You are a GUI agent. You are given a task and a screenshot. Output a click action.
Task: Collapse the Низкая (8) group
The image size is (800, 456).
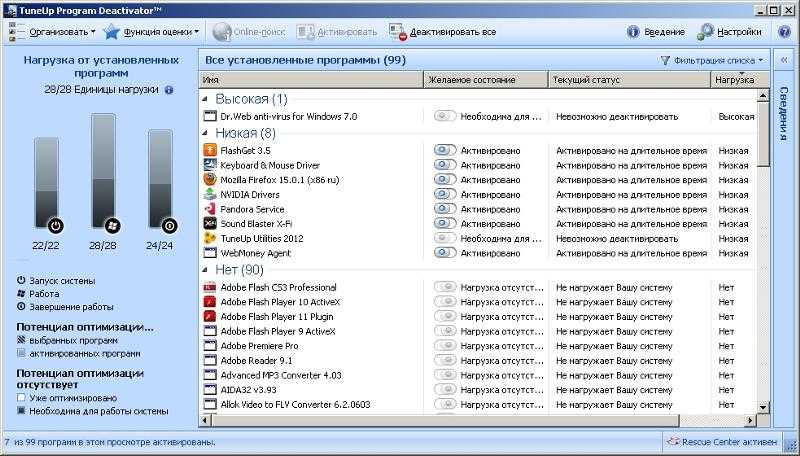[x=205, y=133]
